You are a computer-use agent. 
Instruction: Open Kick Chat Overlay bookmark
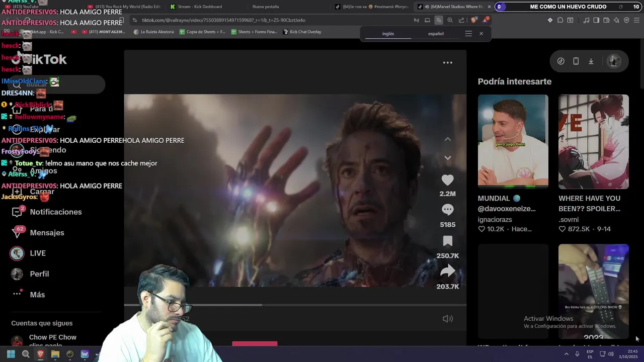302,32
